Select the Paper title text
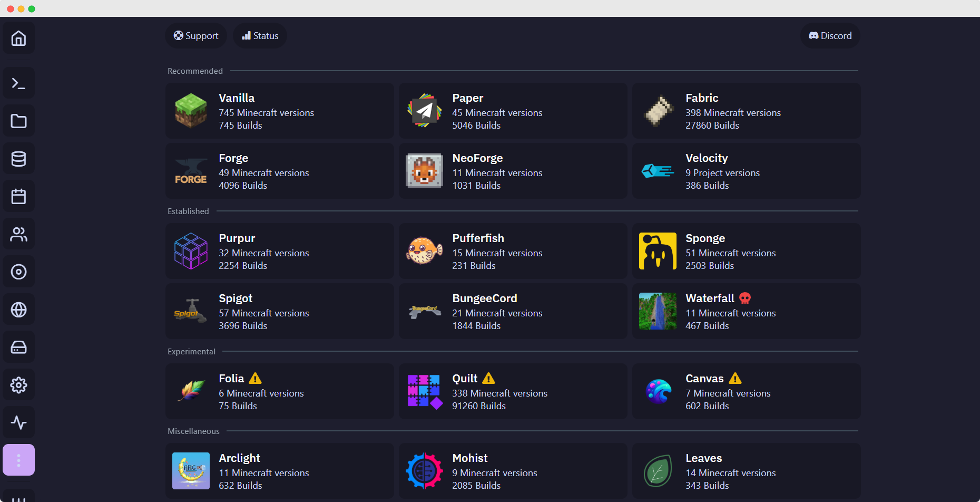Viewport: 980px width, 502px height. (x=467, y=98)
